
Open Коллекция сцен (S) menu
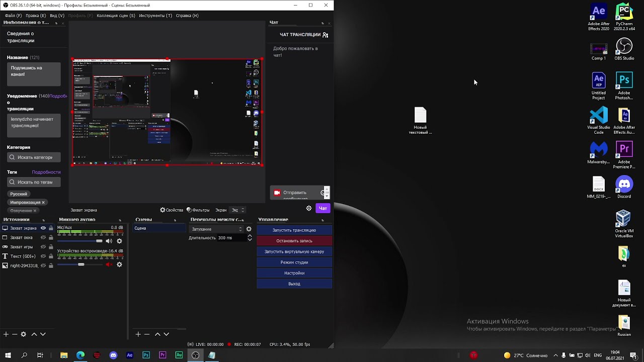pos(116,16)
